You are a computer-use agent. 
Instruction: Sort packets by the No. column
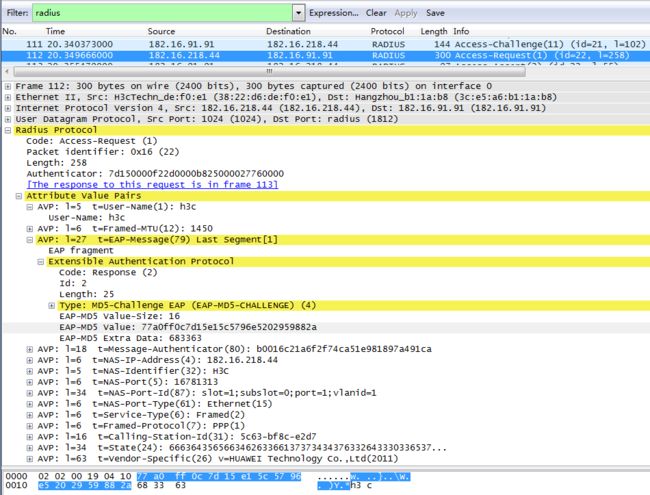point(10,32)
